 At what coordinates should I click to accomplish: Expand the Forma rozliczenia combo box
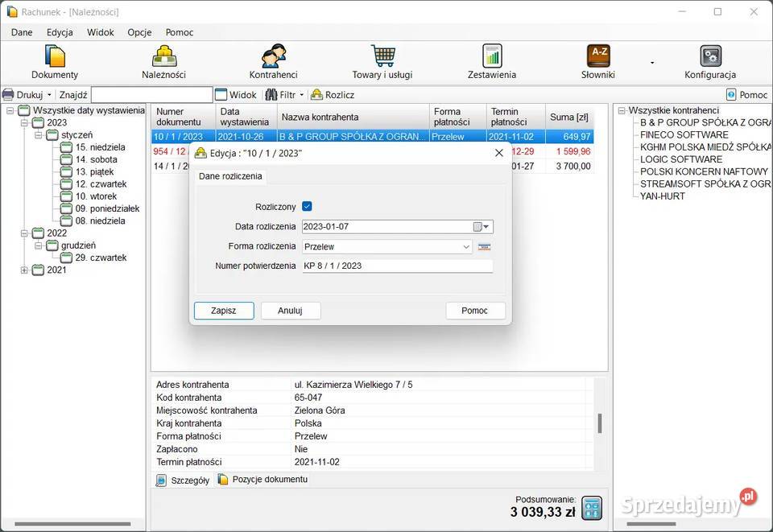[466, 247]
